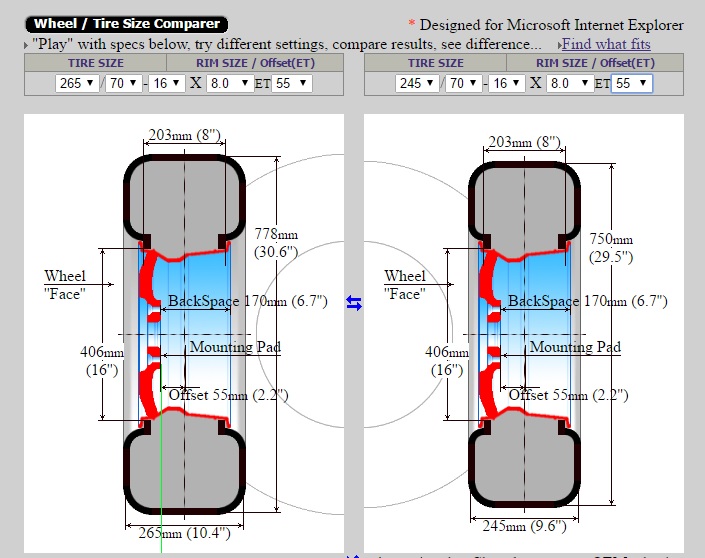The width and height of the screenshot is (705, 558).
Task: Click 'Designed for Microsoft Internet Explorer' note
Action: click(x=551, y=25)
